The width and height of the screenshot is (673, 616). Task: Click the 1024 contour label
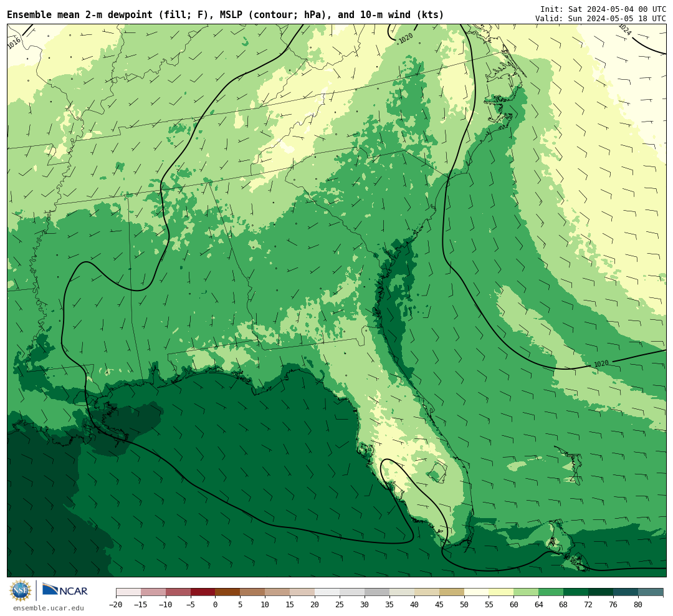coord(624,29)
